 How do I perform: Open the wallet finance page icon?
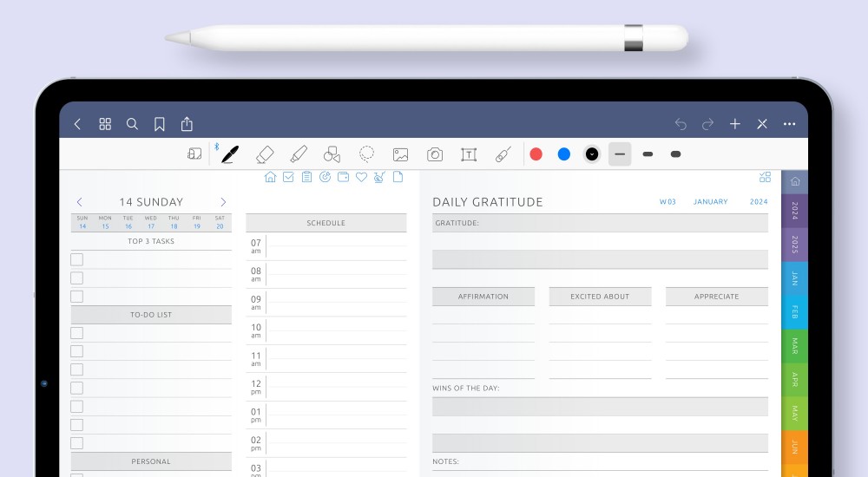tap(343, 177)
